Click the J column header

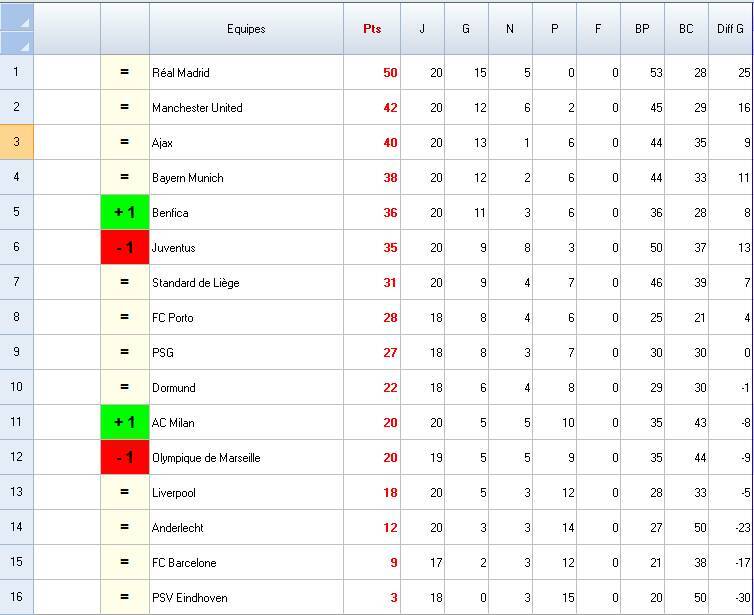coord(422,29)
